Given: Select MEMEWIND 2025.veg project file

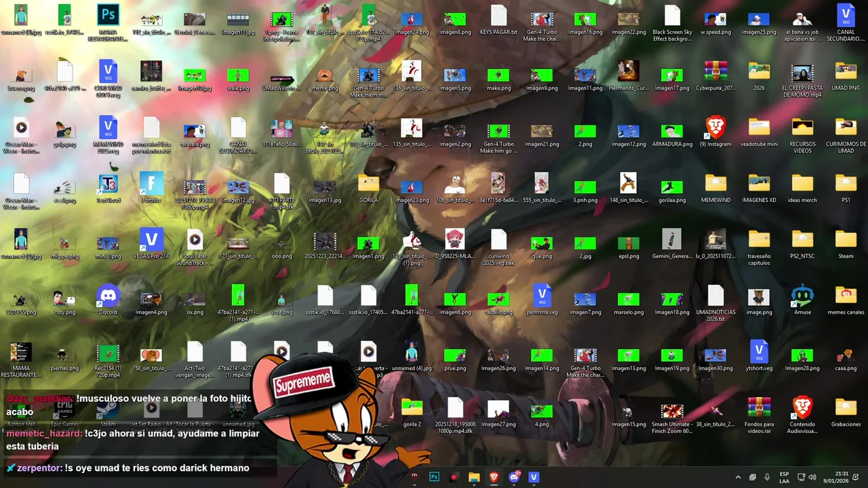Looking at the screenshot, I should pyautogui.click(x=108, y=135).
